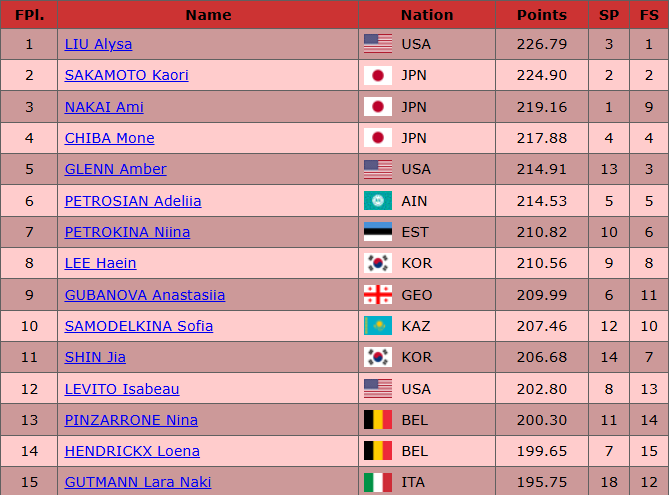
Task: Open GLENN Amber profile link
Action: 115,169
